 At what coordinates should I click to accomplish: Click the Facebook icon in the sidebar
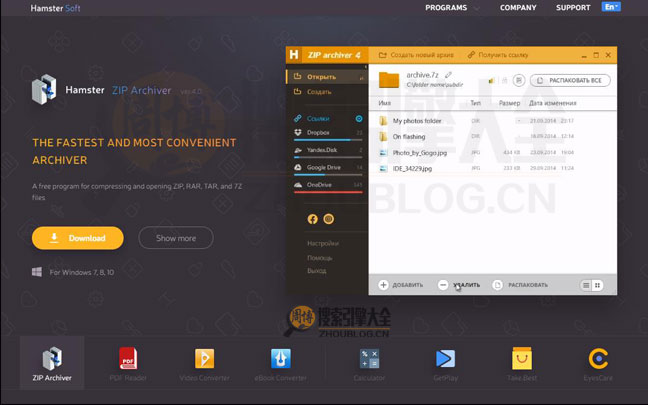312,219
